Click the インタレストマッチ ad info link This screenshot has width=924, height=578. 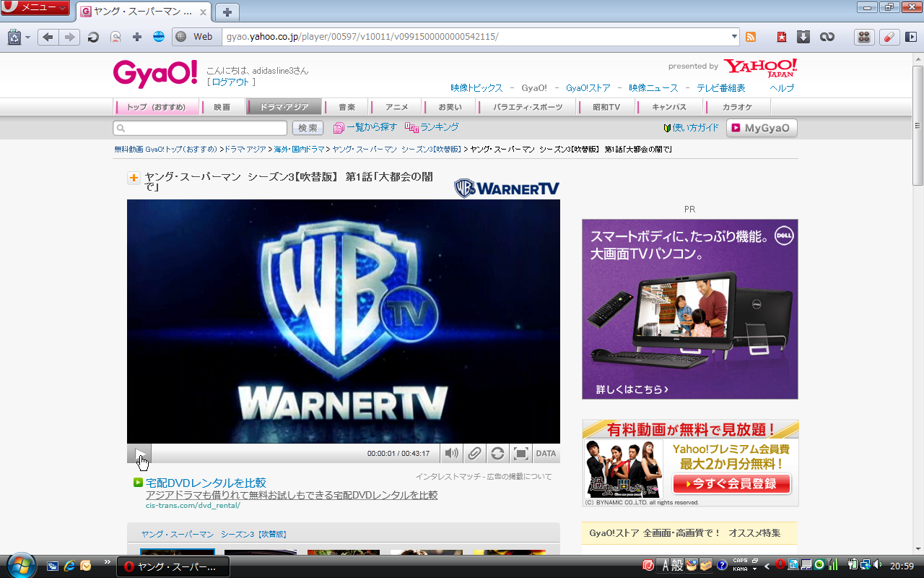pyautogui.click(x=484, y=476)
